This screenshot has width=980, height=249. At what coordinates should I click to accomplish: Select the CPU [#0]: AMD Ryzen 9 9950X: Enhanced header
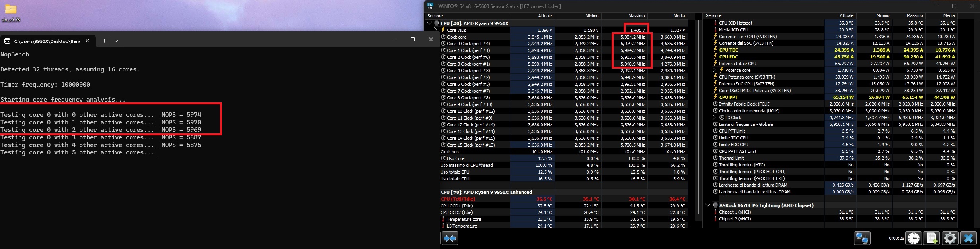tap(564, 192)
